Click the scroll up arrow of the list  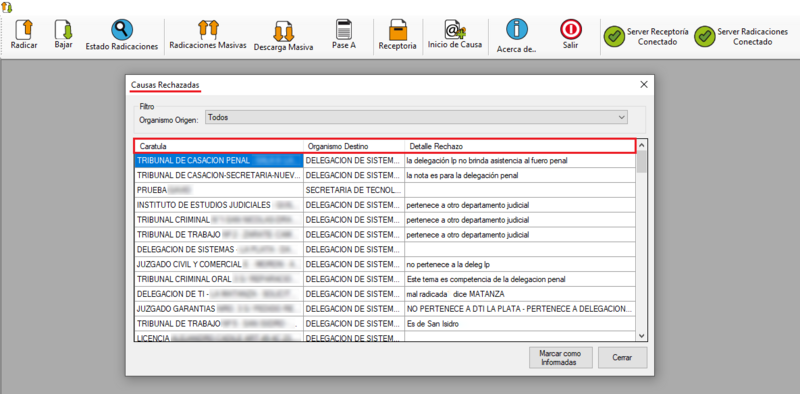642,144
